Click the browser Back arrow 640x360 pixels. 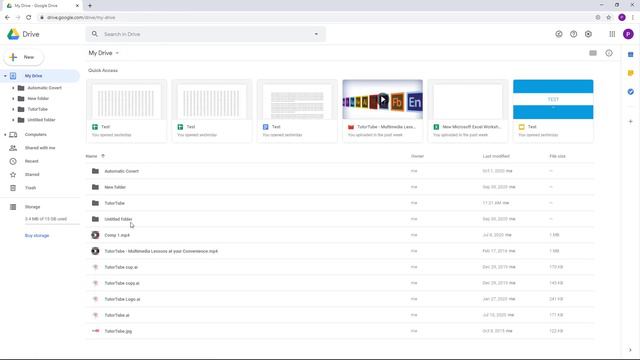[7, 18]
